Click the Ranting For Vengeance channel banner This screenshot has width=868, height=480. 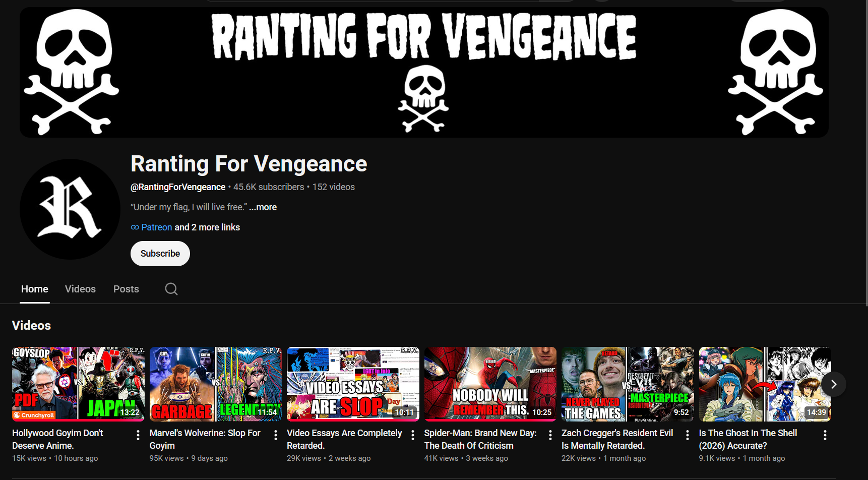(x=424, y=72)
